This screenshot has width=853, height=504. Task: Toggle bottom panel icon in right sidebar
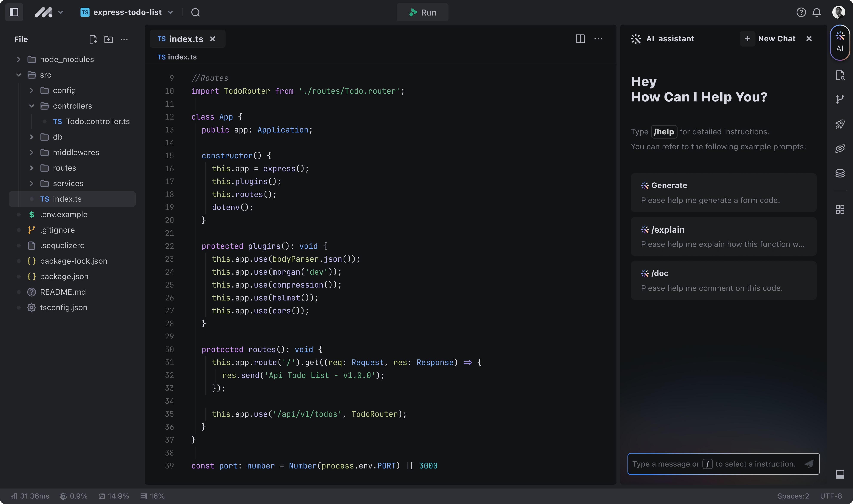pos(840,474)
